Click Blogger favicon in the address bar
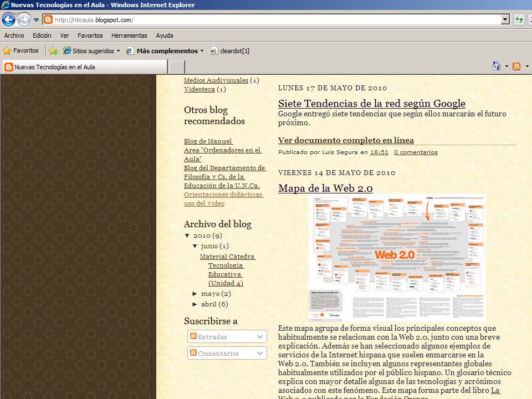The width and height of the screenshot is (532, 399). 49,20
